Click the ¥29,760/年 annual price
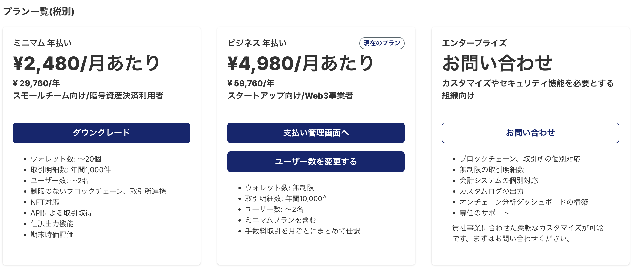This screenshot has height=272, width=644. 36,83
